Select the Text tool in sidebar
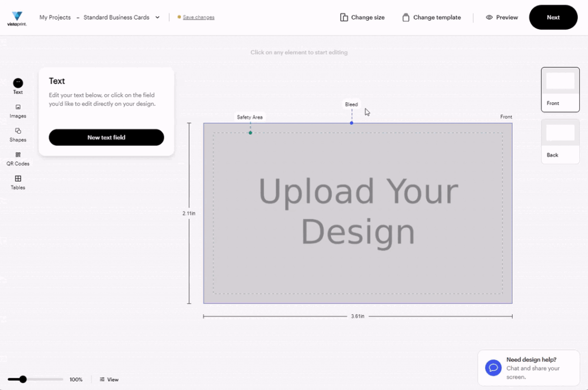588x390 pixels. tap(18, 86)
